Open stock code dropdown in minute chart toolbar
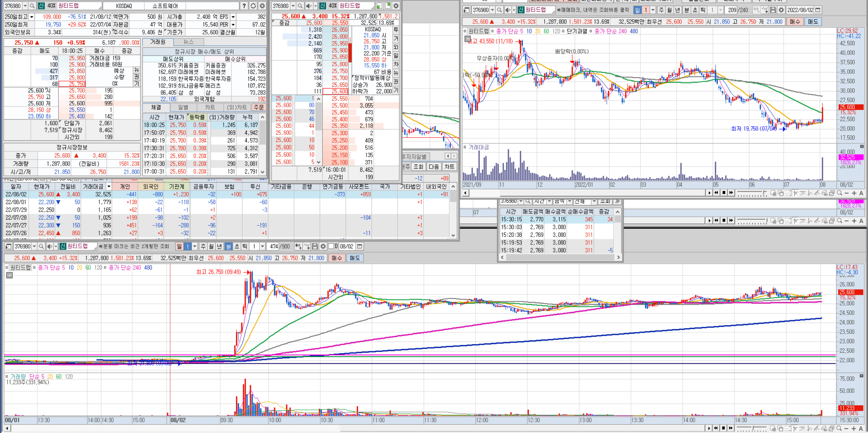 [x=34, y=246]
